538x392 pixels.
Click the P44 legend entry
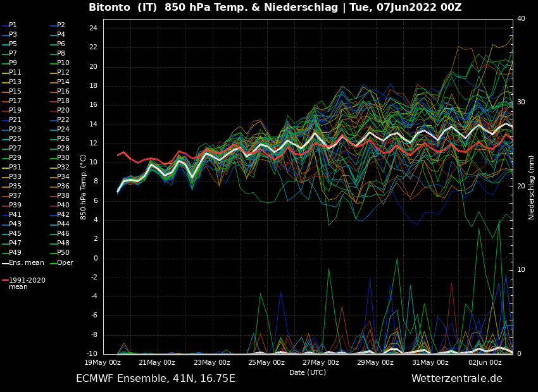(x=59, y=224)
